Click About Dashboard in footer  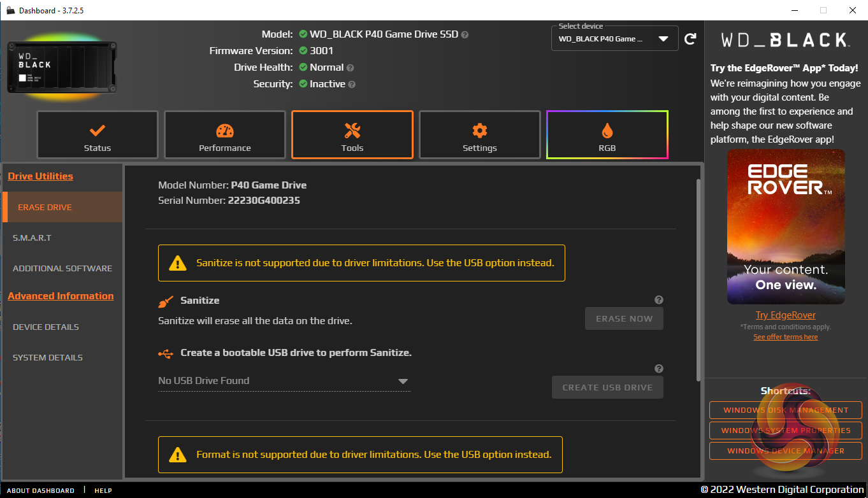pos(41,490)
